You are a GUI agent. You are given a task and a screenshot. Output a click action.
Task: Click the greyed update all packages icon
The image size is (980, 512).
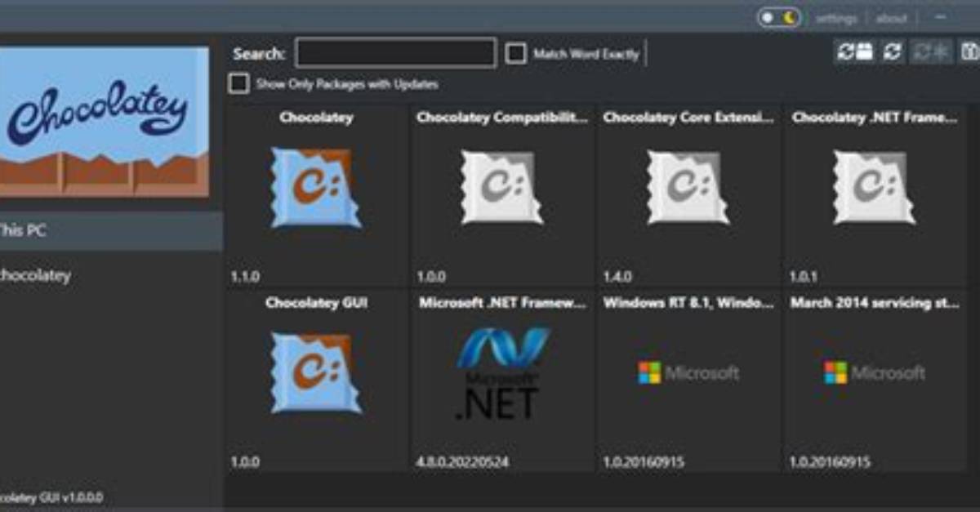coord(931,51)
